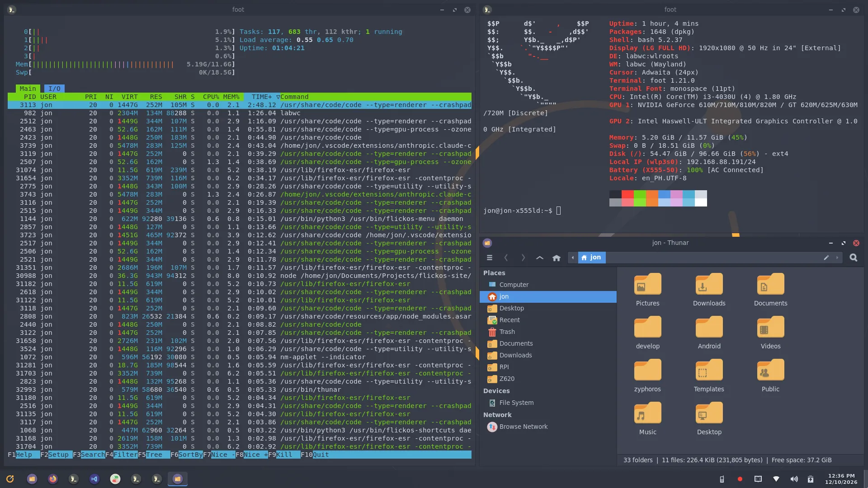
Task: Sort htop by PID column header
Action: tap(30, 97)
